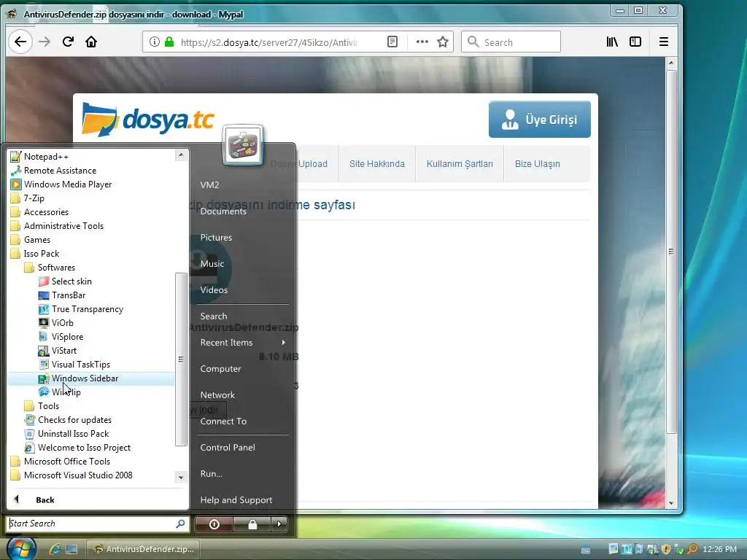Image resolution: width=747 pixels, height=560 pixels.
Task: Click the programs list scrollbar down arrow
Action: (x=181, y=477)
